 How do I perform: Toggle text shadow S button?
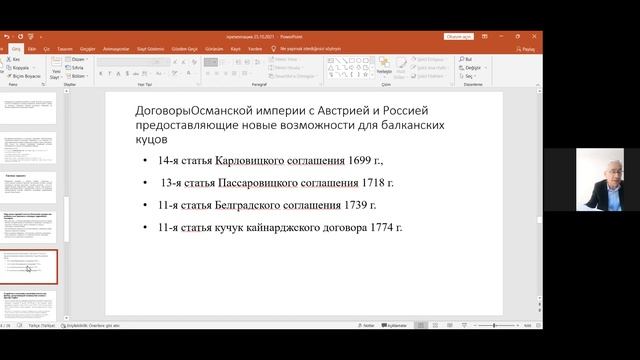(127, 73)
